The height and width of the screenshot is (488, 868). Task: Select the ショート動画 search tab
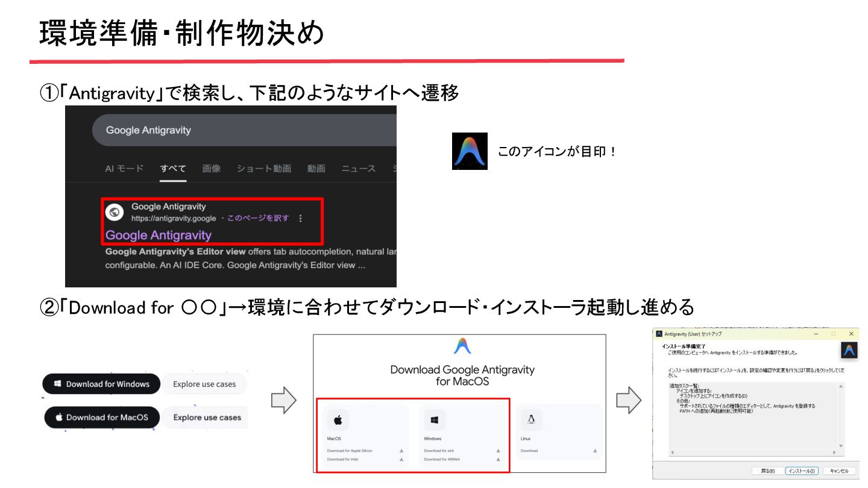tap(264, 169)
